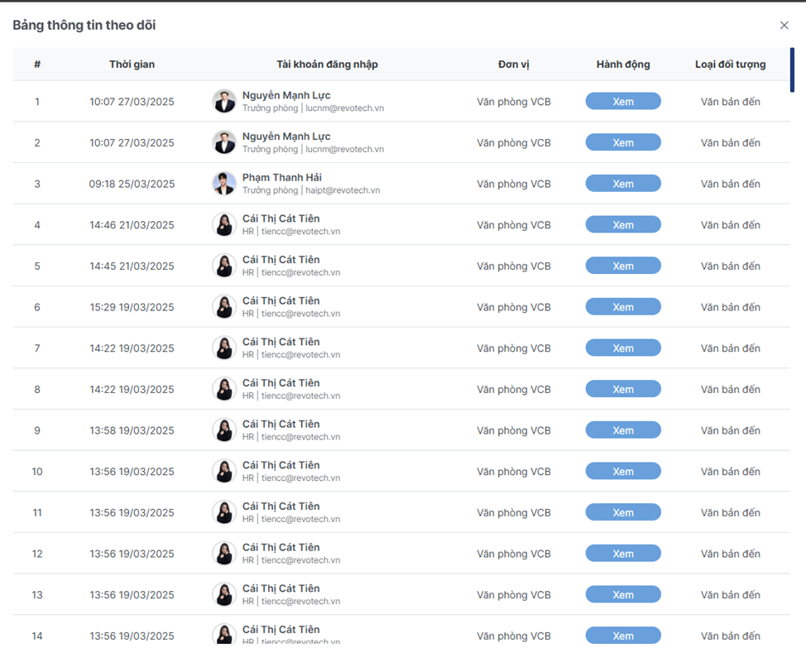Click the table's vertical scrollbar thumb
Image resolution: width=806 pixels, height=672 pixels.
[x=792, y=70]
